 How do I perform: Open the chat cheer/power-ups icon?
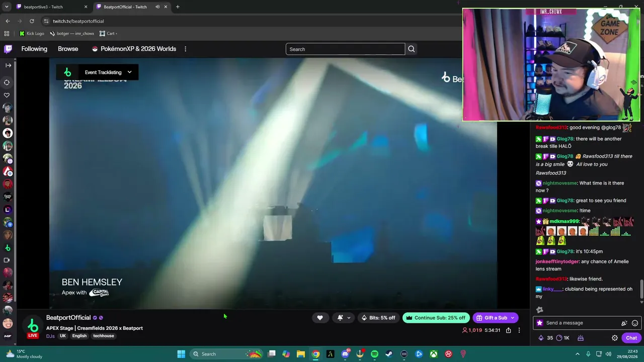(x=624, y=323)
